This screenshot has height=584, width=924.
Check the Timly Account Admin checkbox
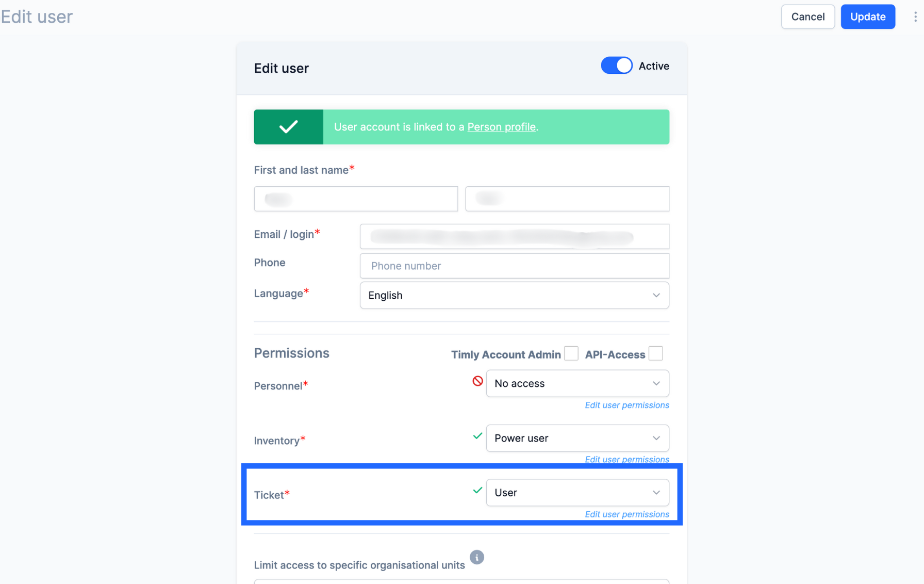tap(571, 353)
